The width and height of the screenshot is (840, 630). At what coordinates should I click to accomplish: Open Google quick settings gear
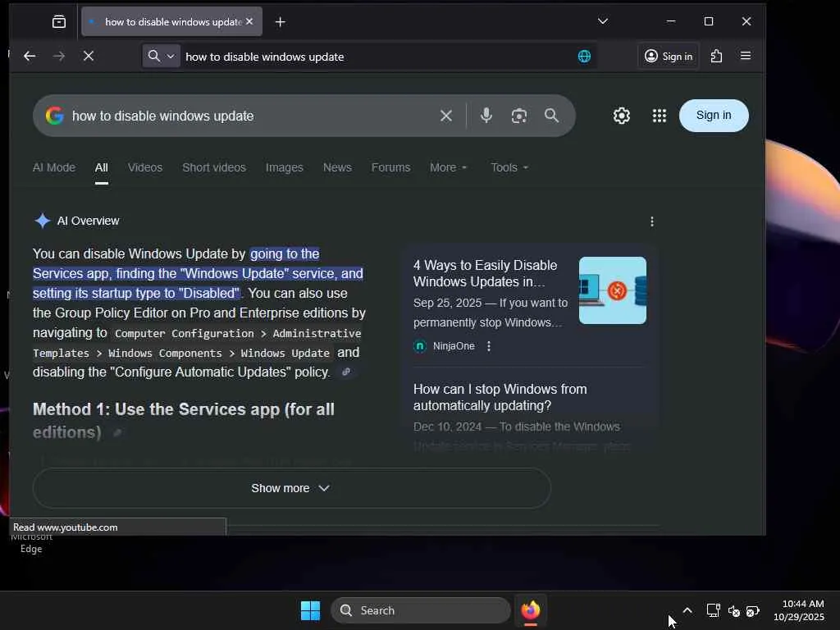[622, 115]
